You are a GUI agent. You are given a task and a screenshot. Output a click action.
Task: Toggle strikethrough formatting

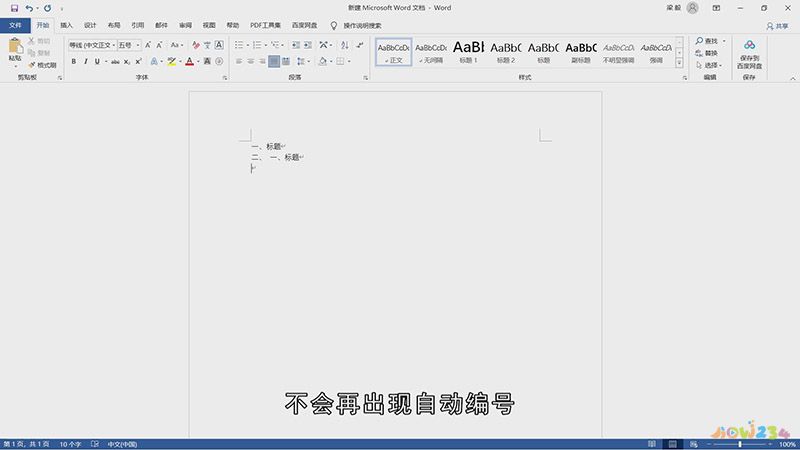[115, 62]
